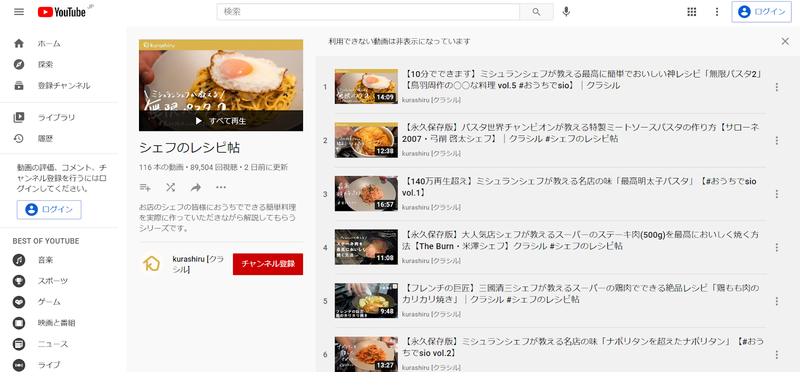Click the kurashiru channel avatar
This screenshot has height=372, width=800.
coord(151,264)
